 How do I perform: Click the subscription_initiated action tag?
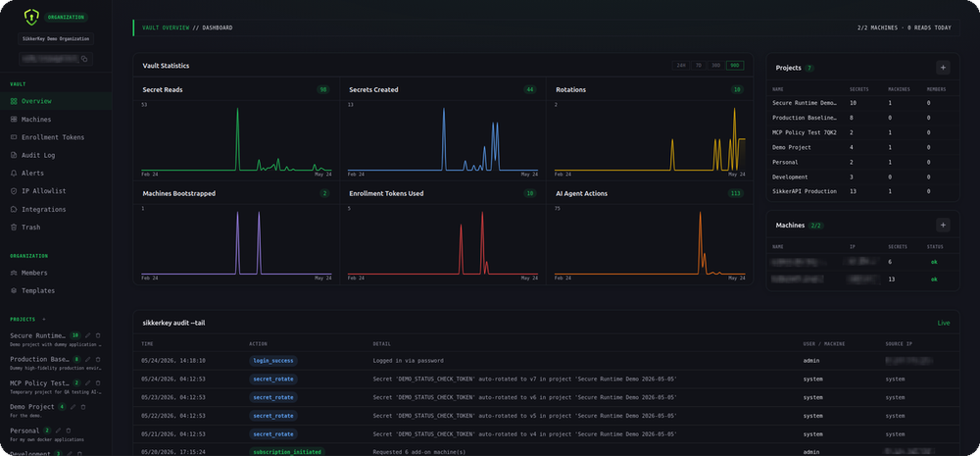pyautogui.click(x=287, y=452)
